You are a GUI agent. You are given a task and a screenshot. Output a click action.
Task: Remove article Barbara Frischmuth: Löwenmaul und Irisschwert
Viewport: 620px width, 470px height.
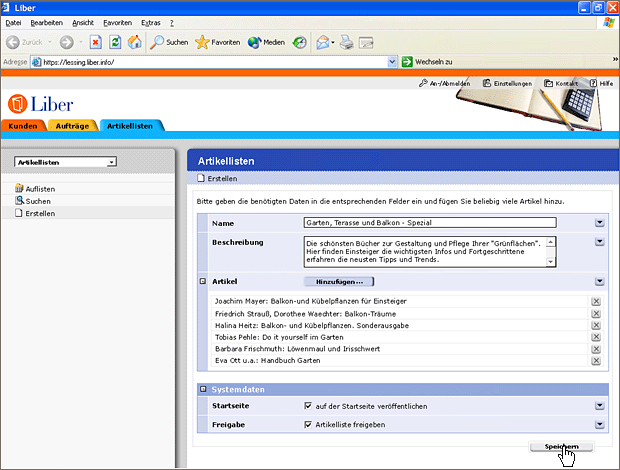596,349
